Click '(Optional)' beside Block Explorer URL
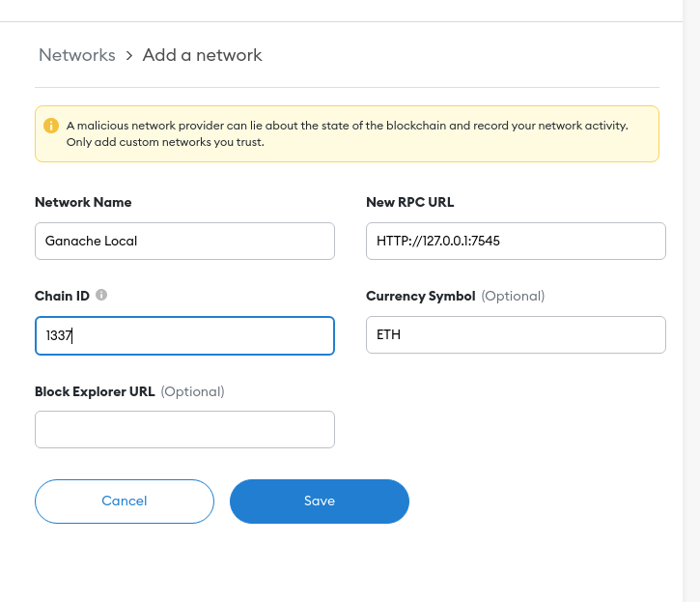700x602 pixels. pyautogui.click(x=192, y=391)
